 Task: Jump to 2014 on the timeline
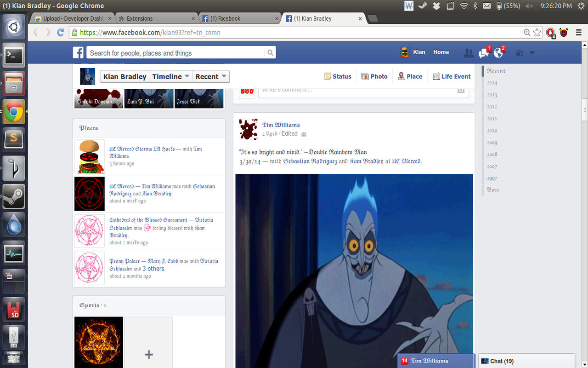(x=492, y=83)
